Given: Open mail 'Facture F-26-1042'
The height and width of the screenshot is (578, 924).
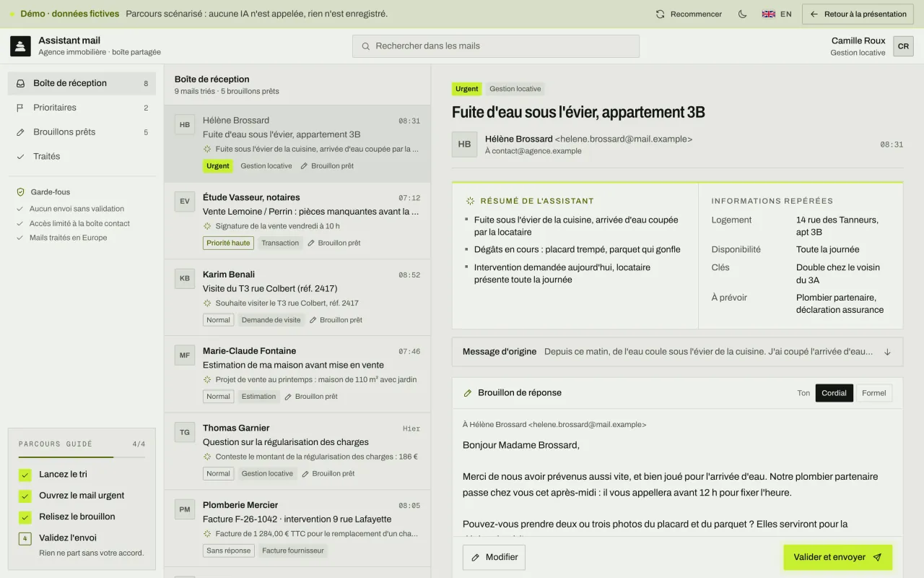Looking at the screenshot, I should [297, 528].
